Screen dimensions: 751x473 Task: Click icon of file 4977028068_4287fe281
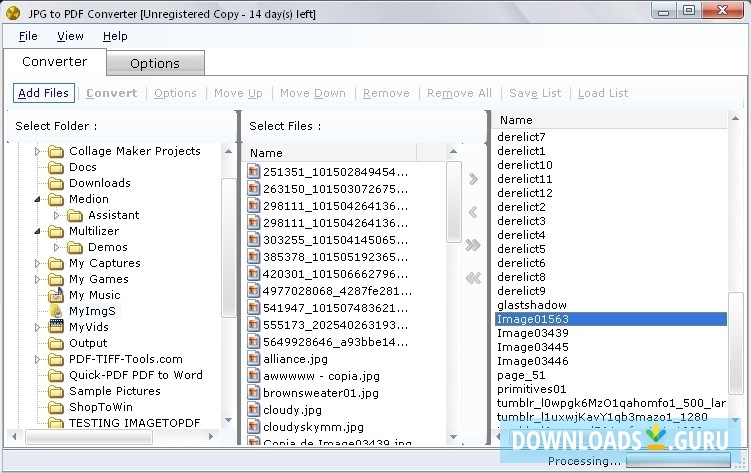click(x=253, y=291)
